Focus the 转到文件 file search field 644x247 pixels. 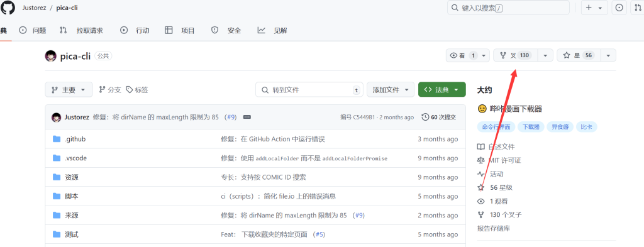(x=309, y=90)
